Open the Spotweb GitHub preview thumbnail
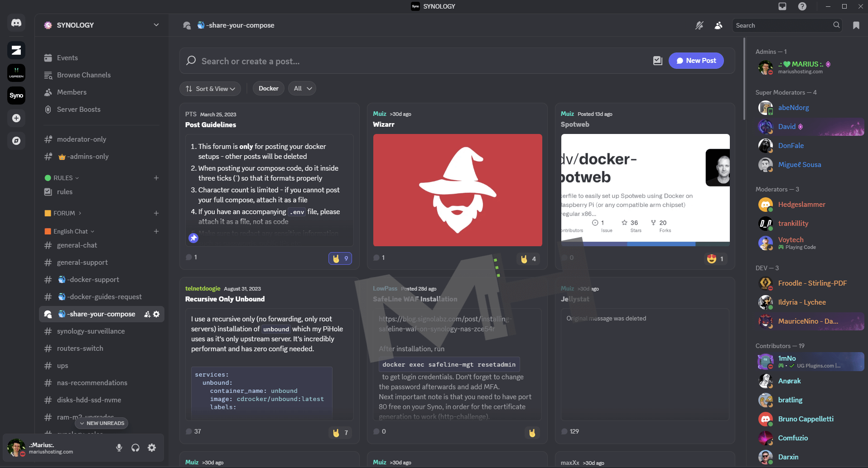 (x=645, y=190)
